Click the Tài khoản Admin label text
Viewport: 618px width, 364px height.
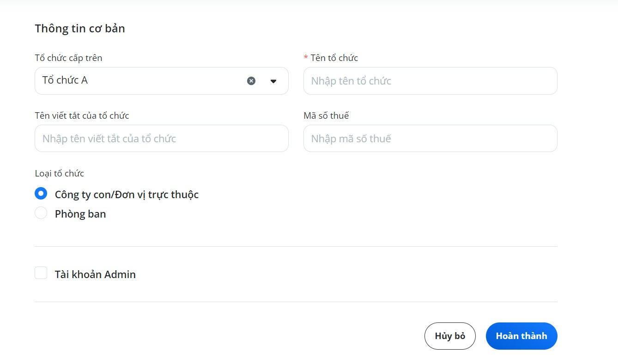click(x=95, y=274)
